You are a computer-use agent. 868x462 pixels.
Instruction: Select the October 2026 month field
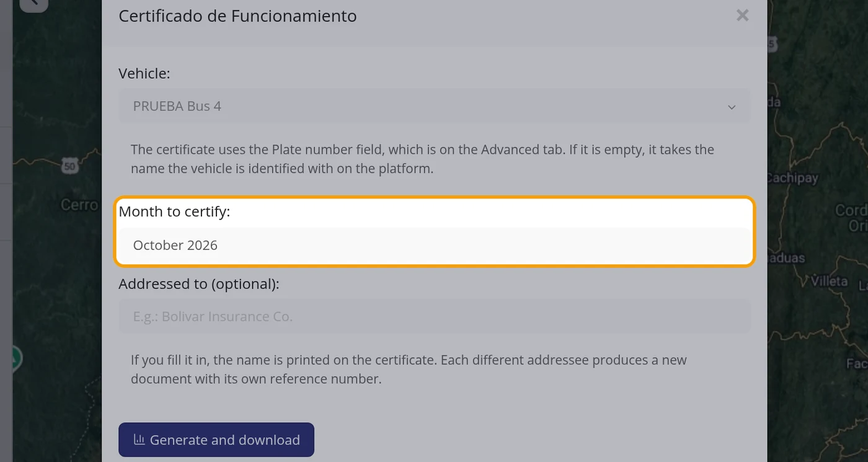click(x=434, y=245)
